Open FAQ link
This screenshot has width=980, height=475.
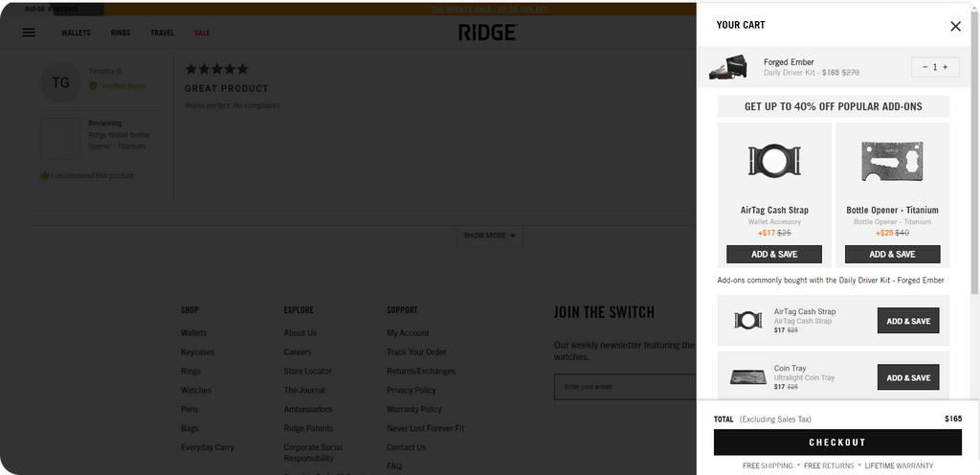click(394, 466)
